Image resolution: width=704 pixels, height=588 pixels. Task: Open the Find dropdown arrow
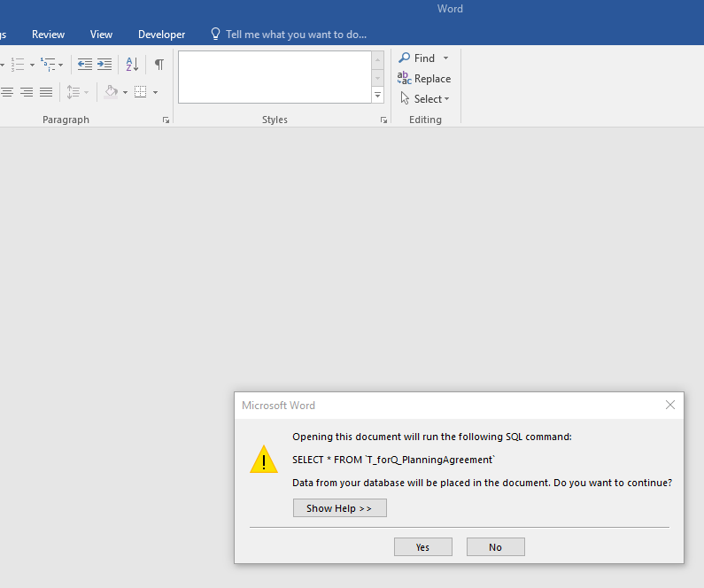click(445, 58)
